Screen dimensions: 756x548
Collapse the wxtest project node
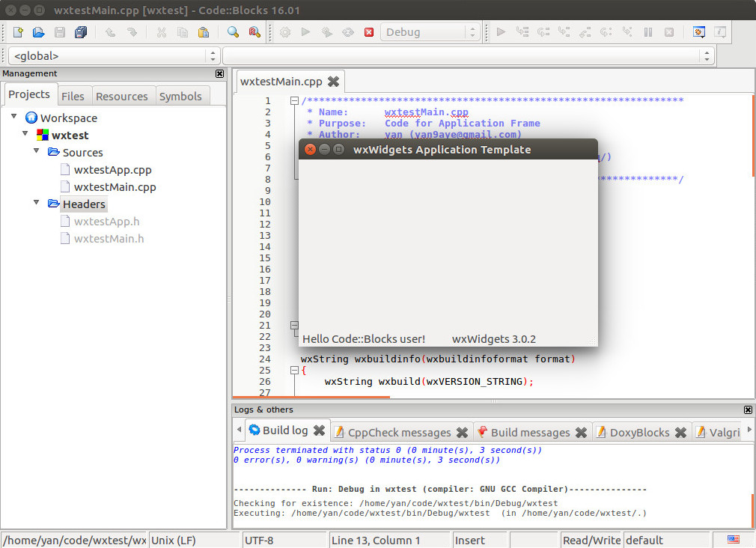[25, 133]
